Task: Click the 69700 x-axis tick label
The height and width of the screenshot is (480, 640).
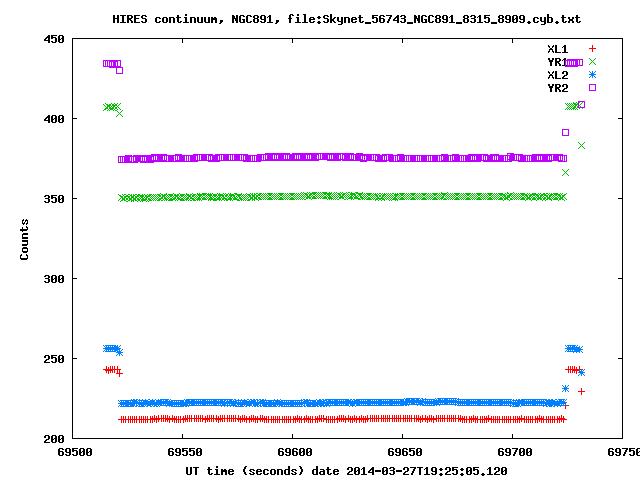Action: pyautogui.click(x=515, y=452)
